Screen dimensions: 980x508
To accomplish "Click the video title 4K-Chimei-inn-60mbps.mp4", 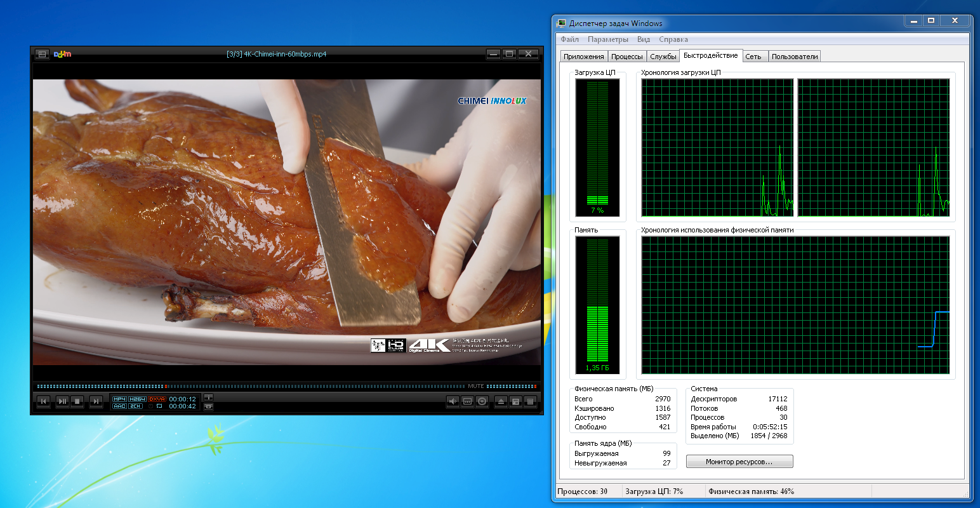I will [x=285, y=54].
